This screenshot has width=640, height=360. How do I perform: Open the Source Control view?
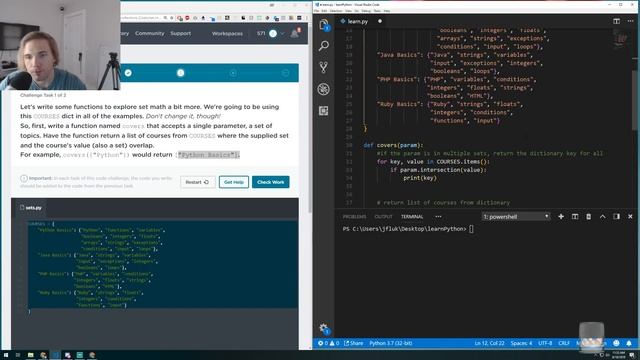click(x=324, y=67)
